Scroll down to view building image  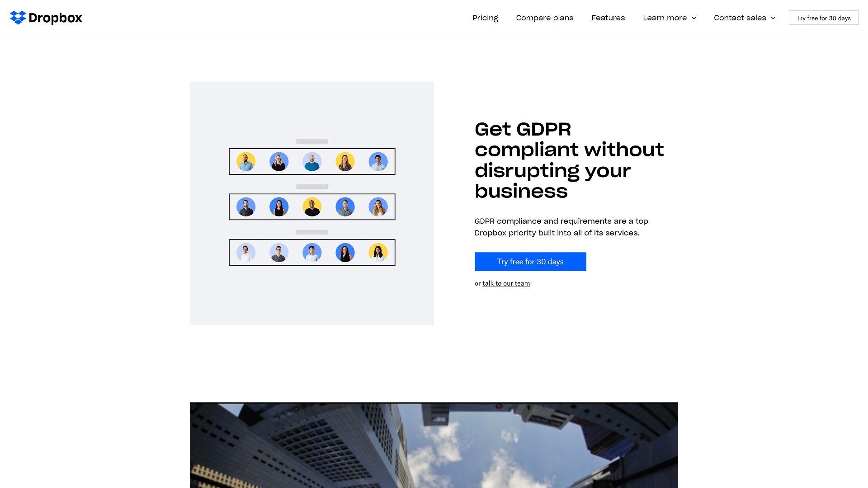point(434,445)
